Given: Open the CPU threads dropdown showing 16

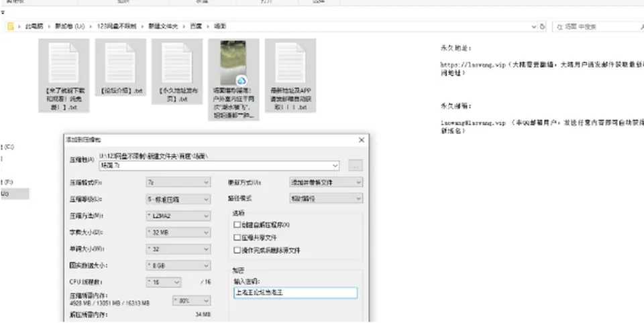Looking at the screenshot, I should (164, 282).
